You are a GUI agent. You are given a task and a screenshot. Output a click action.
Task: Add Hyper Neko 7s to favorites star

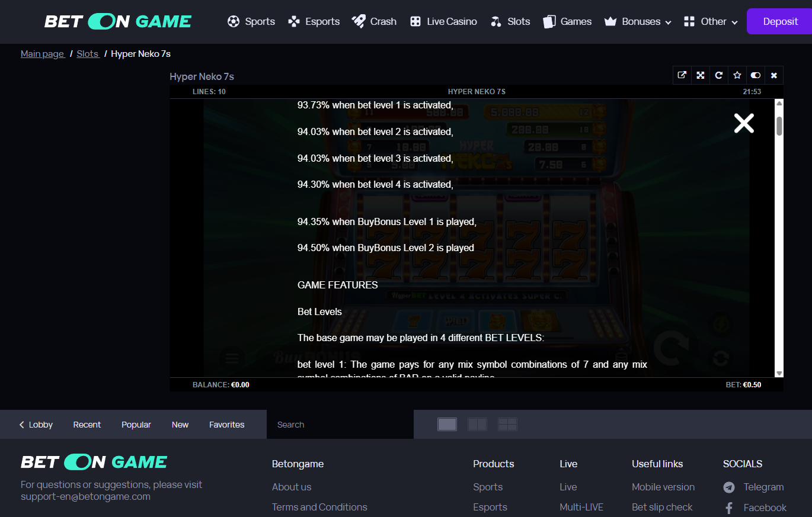[x=737, y=75]
